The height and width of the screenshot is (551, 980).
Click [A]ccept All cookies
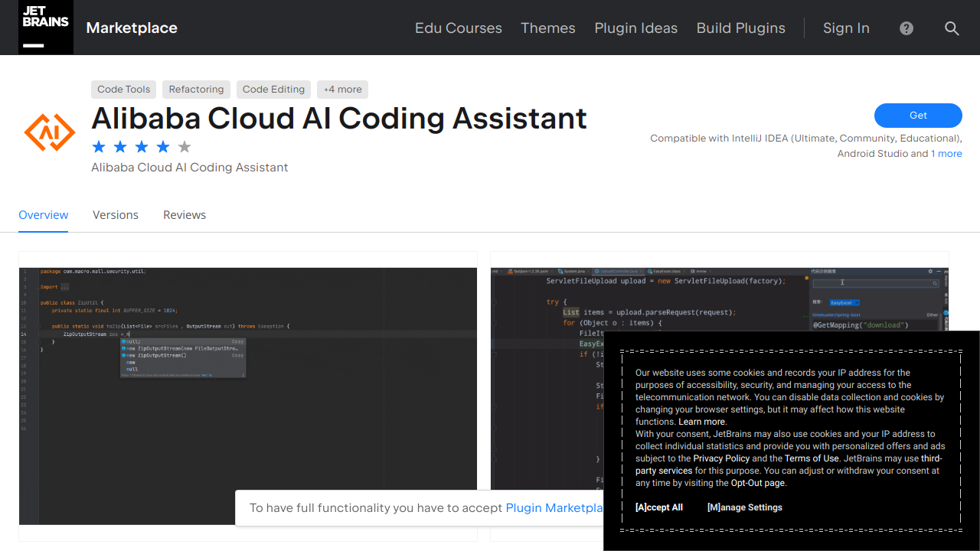659,507
